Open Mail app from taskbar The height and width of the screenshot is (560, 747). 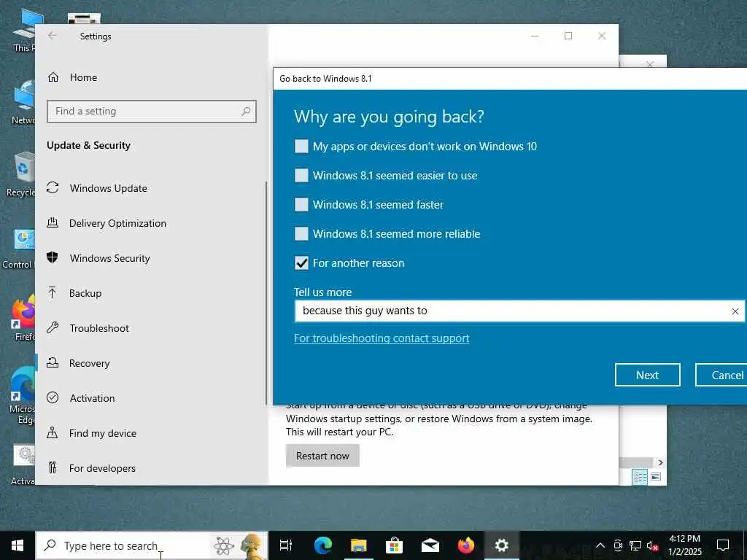pos(430,545)
